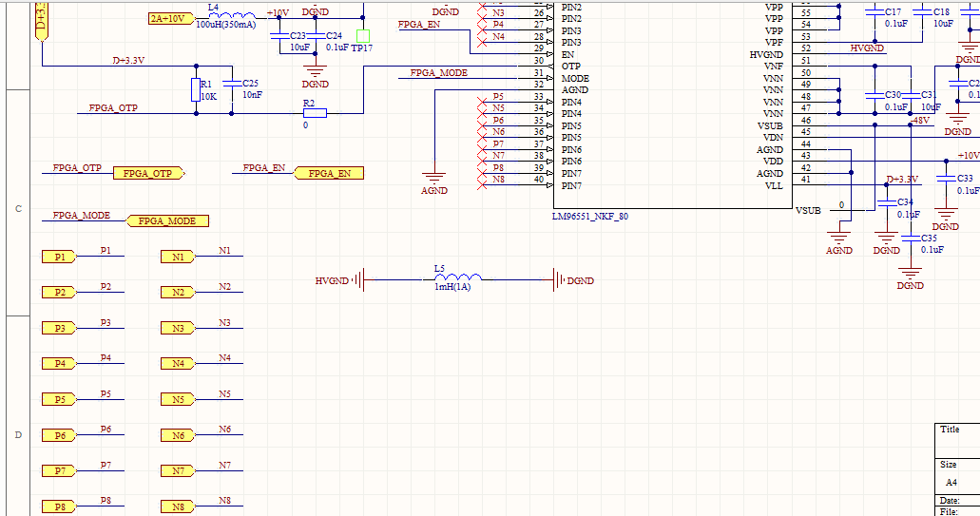
Task: Click the P5 port symbol
Action: click(x=59, y=398)
